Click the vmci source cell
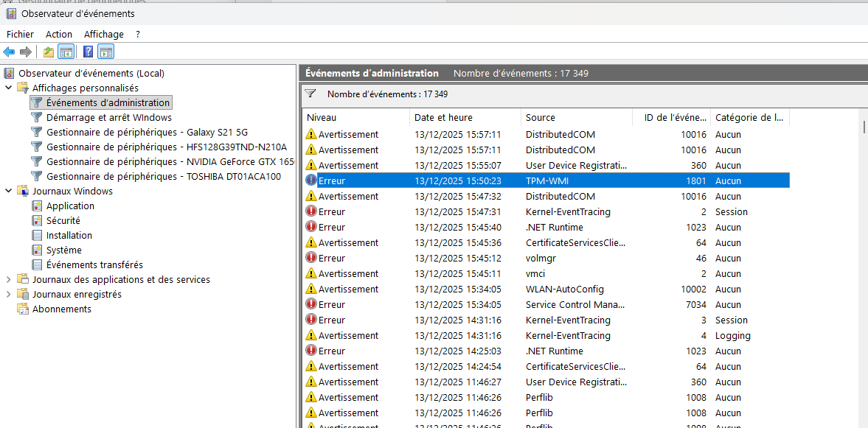 [536, 273]
